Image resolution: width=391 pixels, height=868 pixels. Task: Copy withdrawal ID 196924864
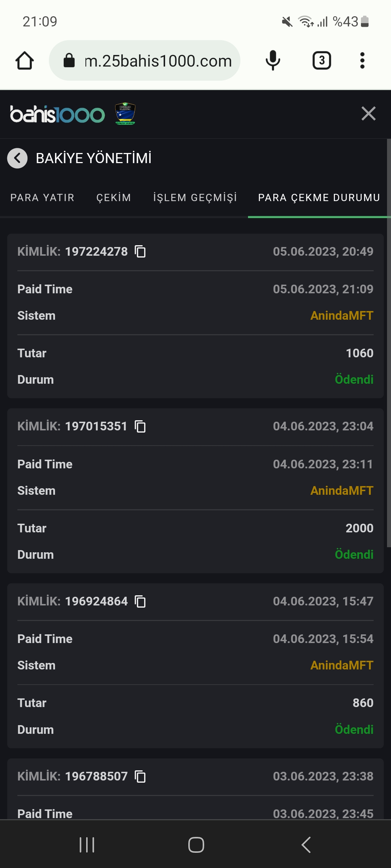[x=140, y=601]
